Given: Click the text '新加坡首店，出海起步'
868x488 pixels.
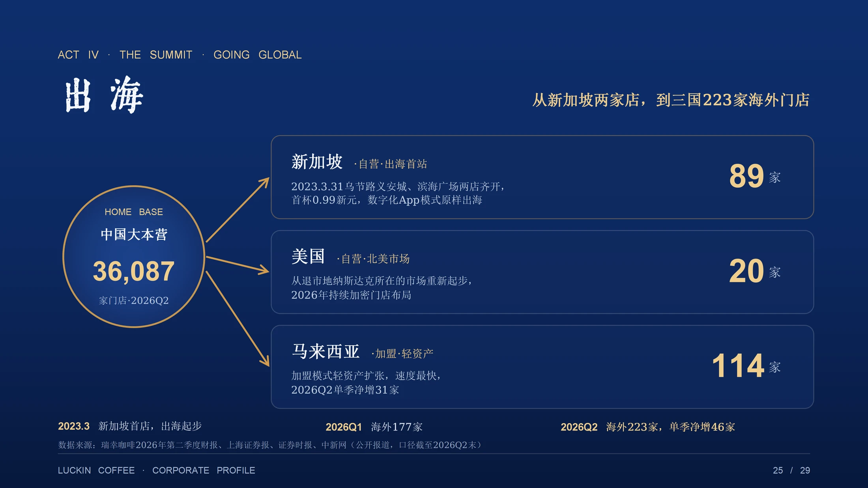Looking at the screenshot, I should click(150, 426).
